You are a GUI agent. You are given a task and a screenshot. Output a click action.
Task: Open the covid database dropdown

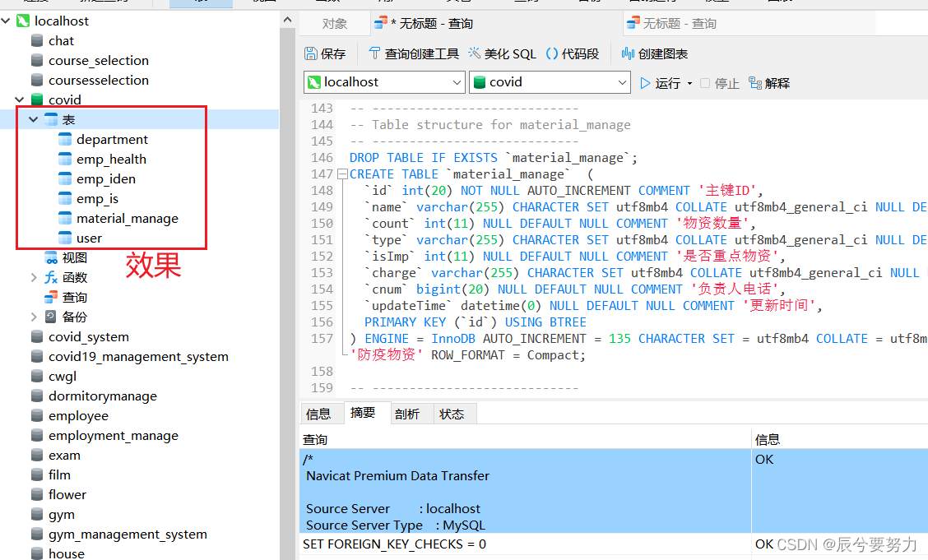(621, 82)
